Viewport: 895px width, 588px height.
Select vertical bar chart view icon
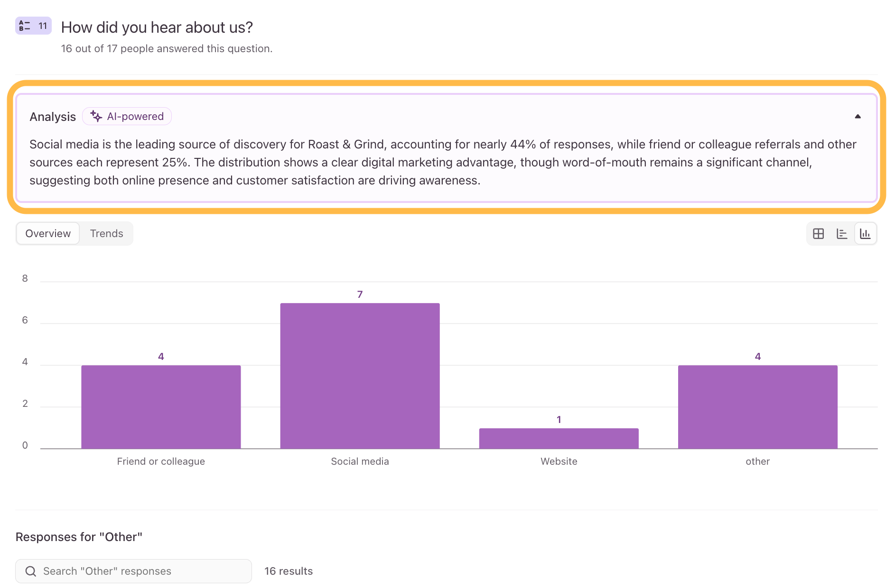pos(865,234)
